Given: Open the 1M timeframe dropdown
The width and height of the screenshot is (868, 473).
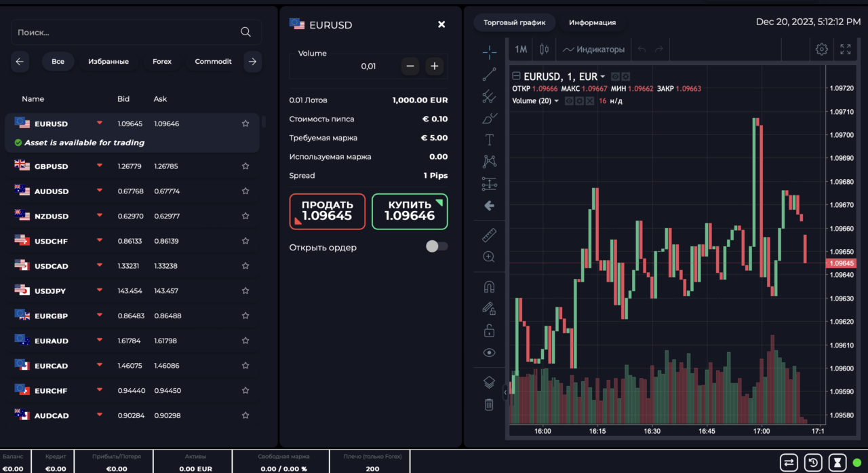Looking at the screenshot, I should coord(521,50).
